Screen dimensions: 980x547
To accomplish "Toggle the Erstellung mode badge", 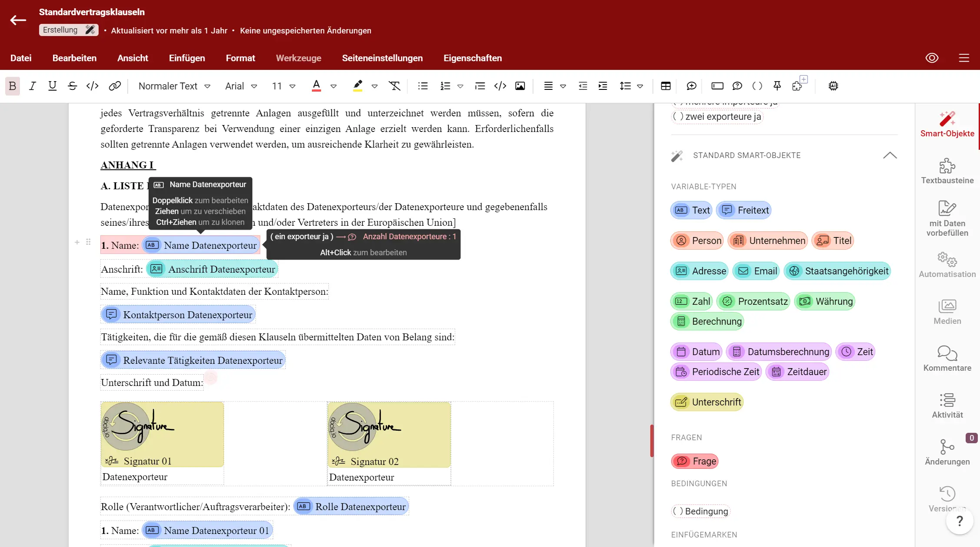I will click(69, 30).
